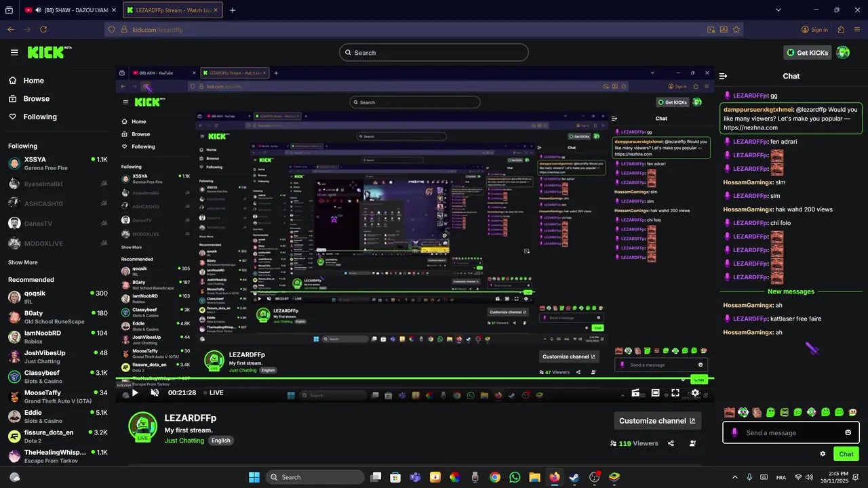Screen dimensions: 868x488
Task: Jump to LIVE in the player
Action: pyautogui.click(x=213, y=392)
